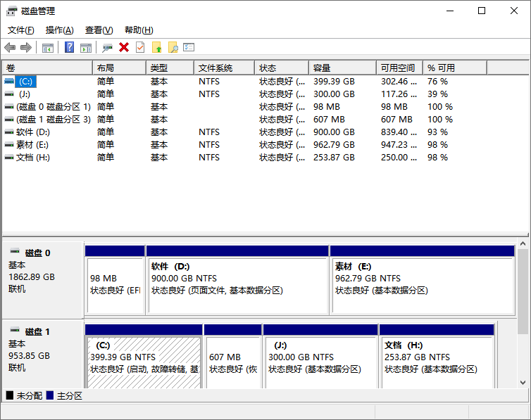Click the 磁盘 0 disk icon in lower pane
Viewport: 531px width, 420px height.
pos(15,251)
